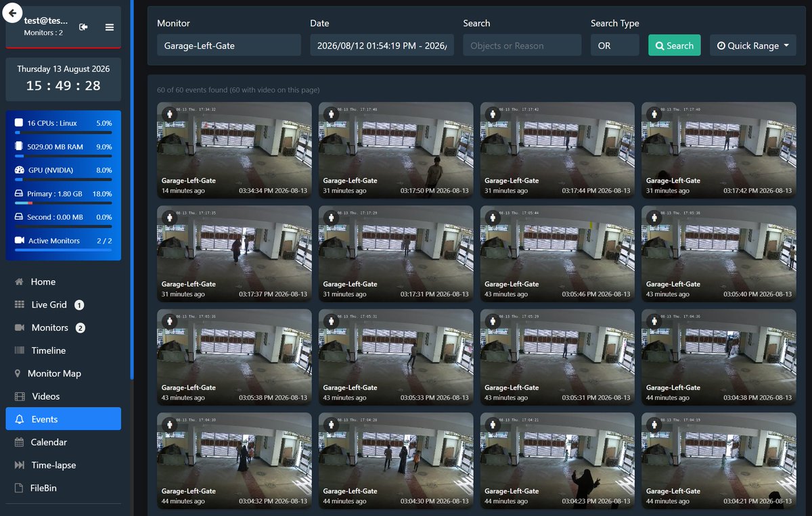The width and height of the screenshot is (812, 516).
Task: Open the Search Type dropdown set to OR
Action: pos(614,45)
